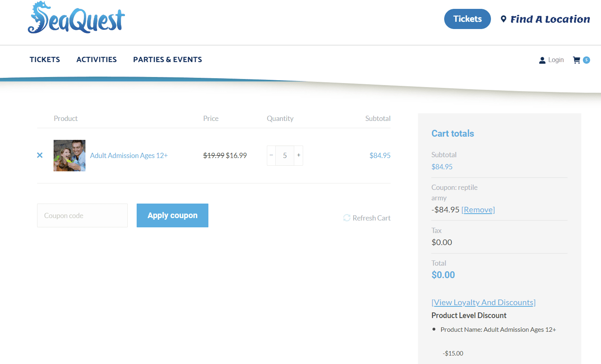Open Find A Location link
The height and width of the screenshot is (364, 601).
pos(550,19)
